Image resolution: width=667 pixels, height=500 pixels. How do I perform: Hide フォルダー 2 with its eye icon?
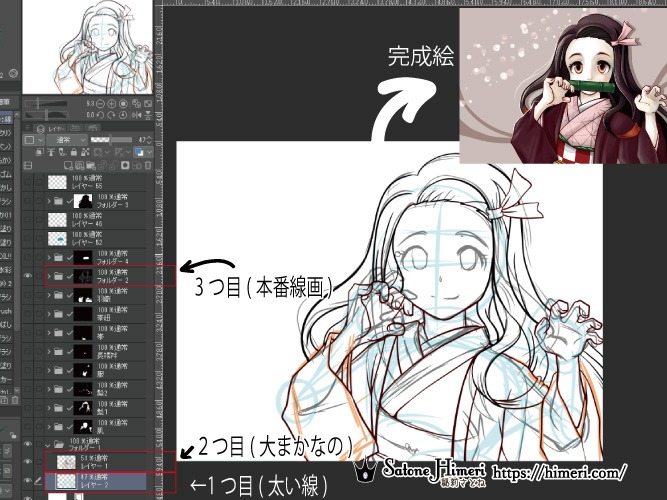pos(28,276)
